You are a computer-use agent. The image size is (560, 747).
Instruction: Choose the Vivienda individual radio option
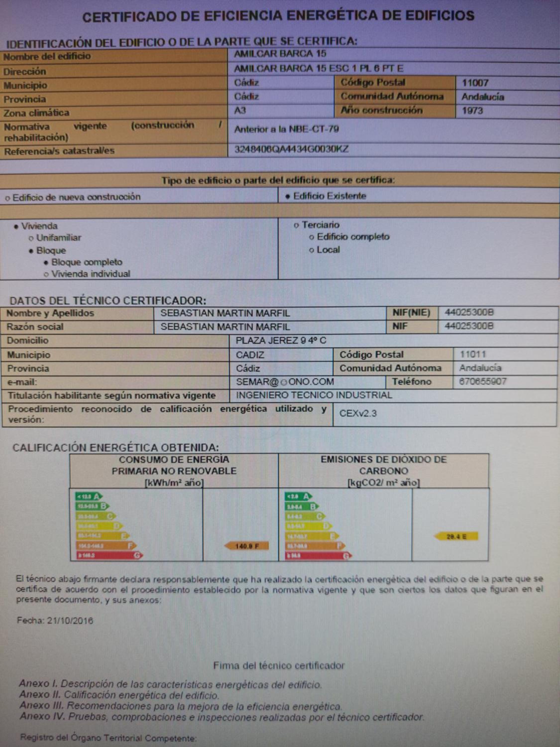pos(87,274)
